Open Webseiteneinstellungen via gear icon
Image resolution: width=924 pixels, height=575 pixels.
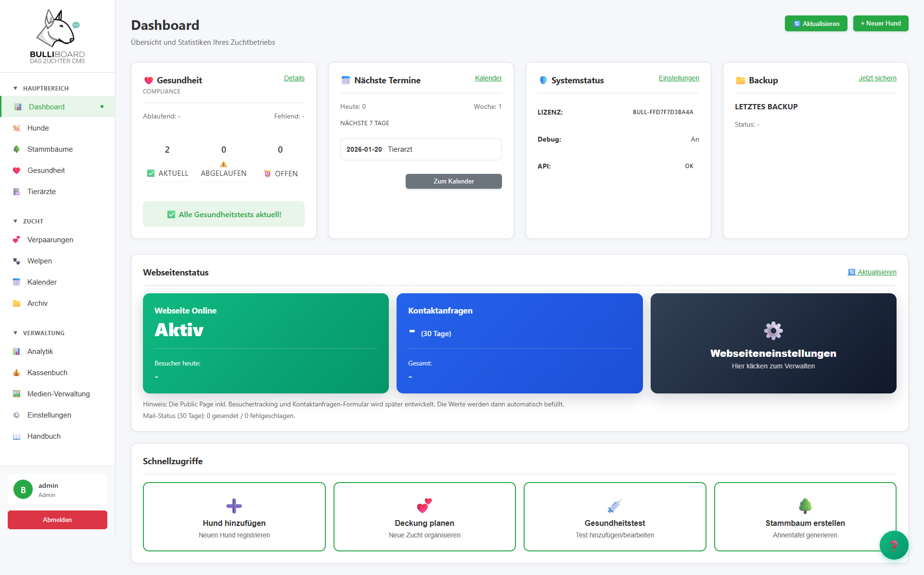[x=773, y=331]
